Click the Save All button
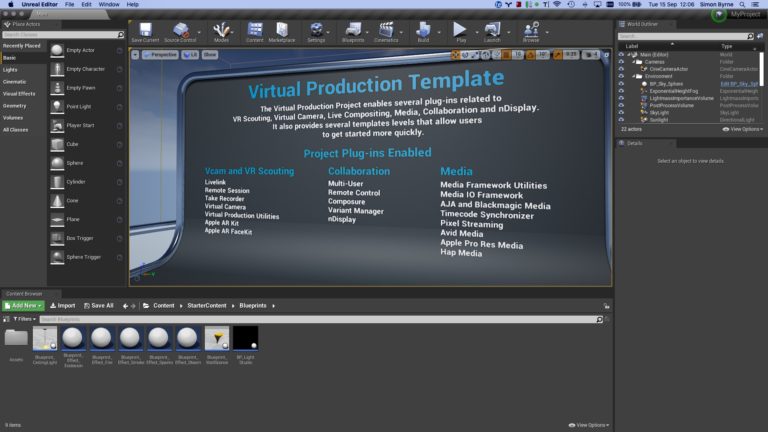The image size is (768, 432). (99, 305)
